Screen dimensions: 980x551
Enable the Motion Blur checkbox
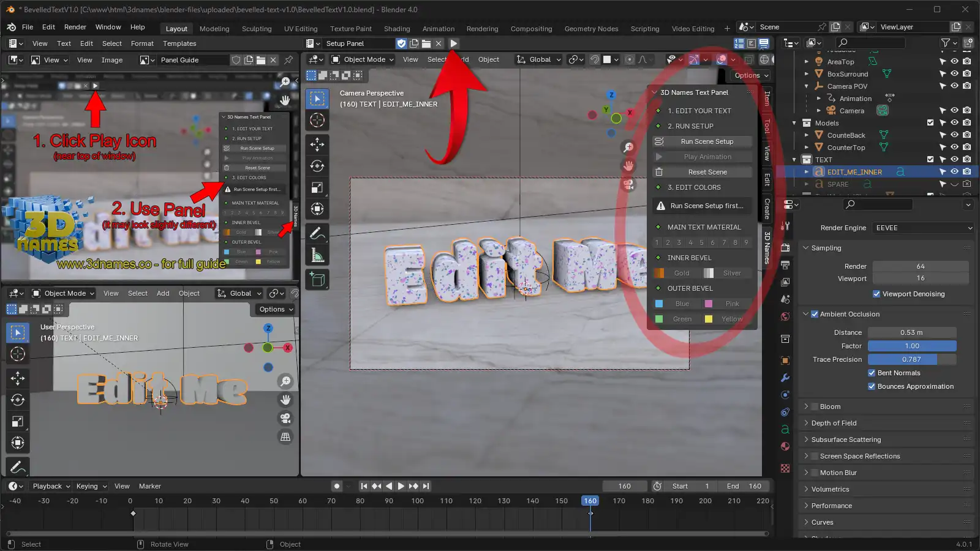(815, 473)
